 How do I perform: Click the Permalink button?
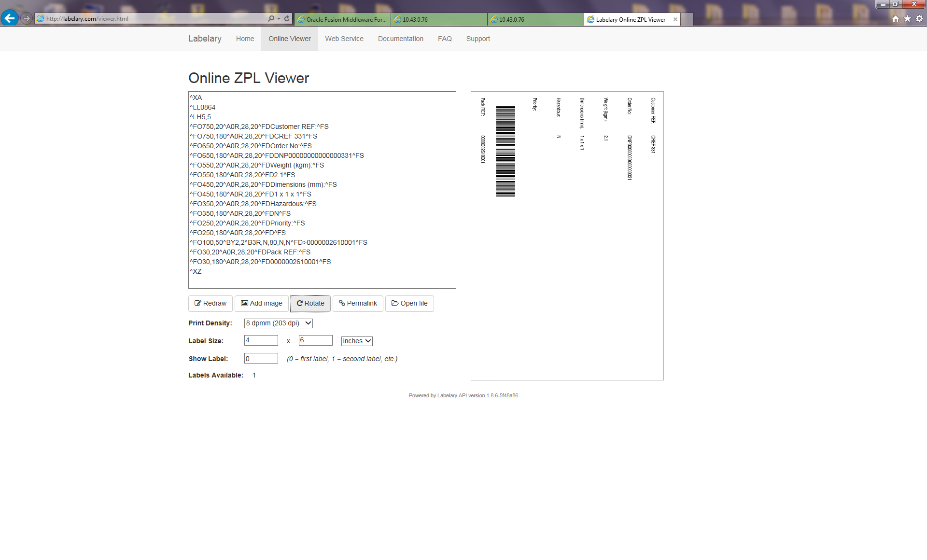(x=358, y=303)
